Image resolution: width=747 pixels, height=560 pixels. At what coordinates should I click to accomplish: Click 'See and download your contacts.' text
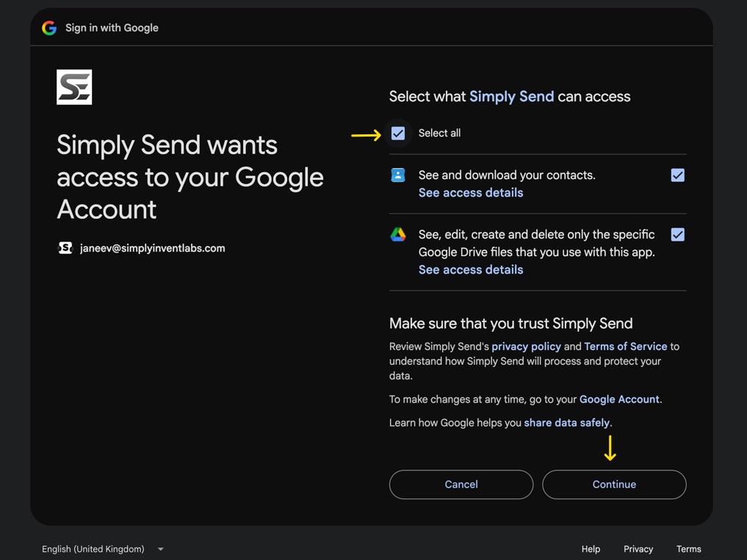click(507, 175)
